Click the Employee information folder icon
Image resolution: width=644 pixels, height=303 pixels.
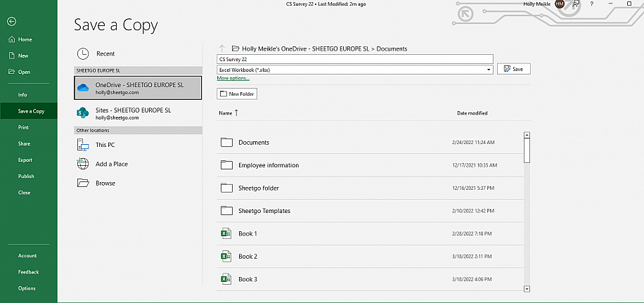click(226, 165)
